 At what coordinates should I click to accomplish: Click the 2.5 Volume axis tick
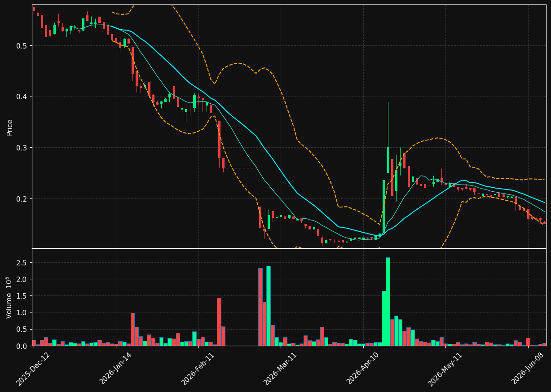click(22, 263)
